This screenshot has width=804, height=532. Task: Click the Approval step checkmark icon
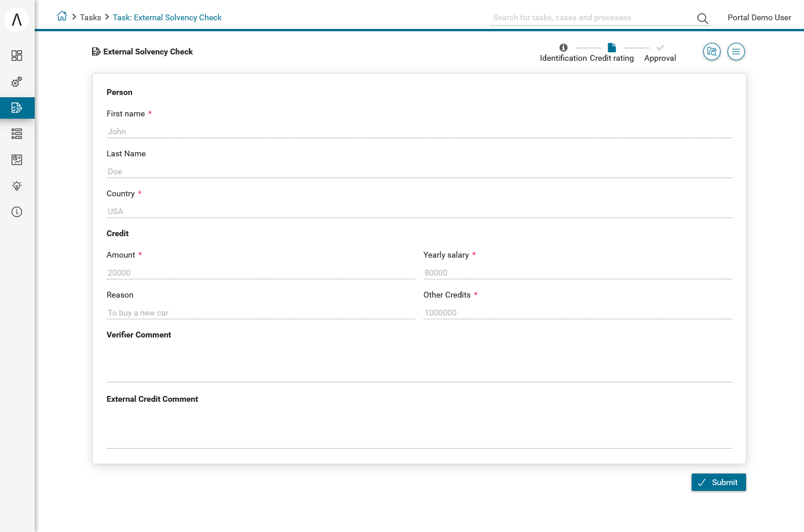click(660, 47)
